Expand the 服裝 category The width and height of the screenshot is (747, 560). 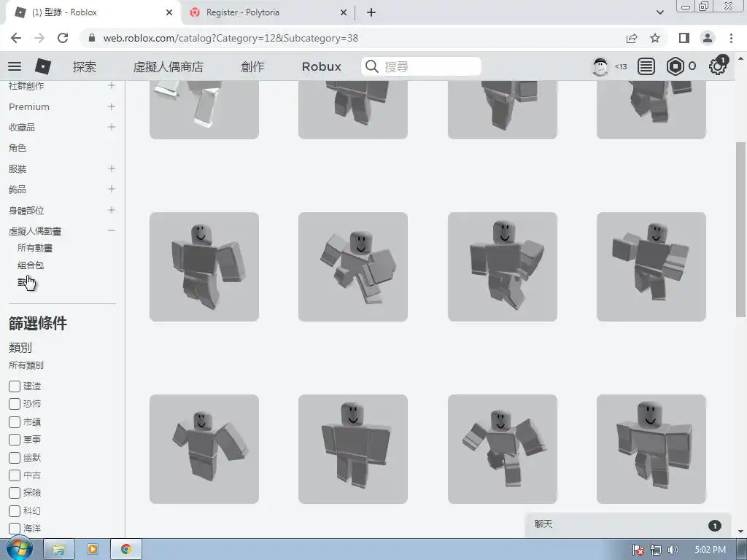tap(112, 168)
